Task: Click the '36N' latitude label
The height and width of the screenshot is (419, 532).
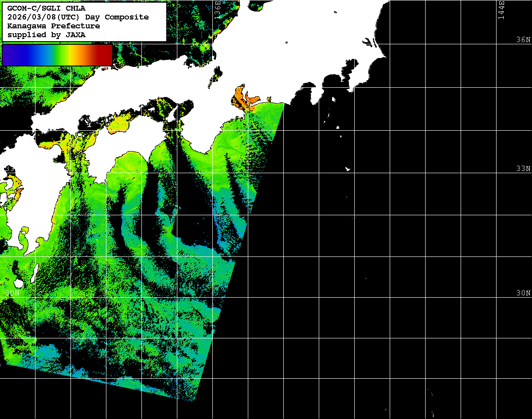Action: 523,40
